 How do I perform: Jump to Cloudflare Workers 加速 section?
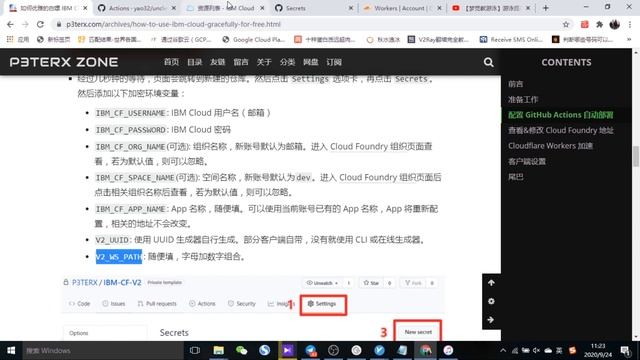pyautogui.click(x=550, y=146)
